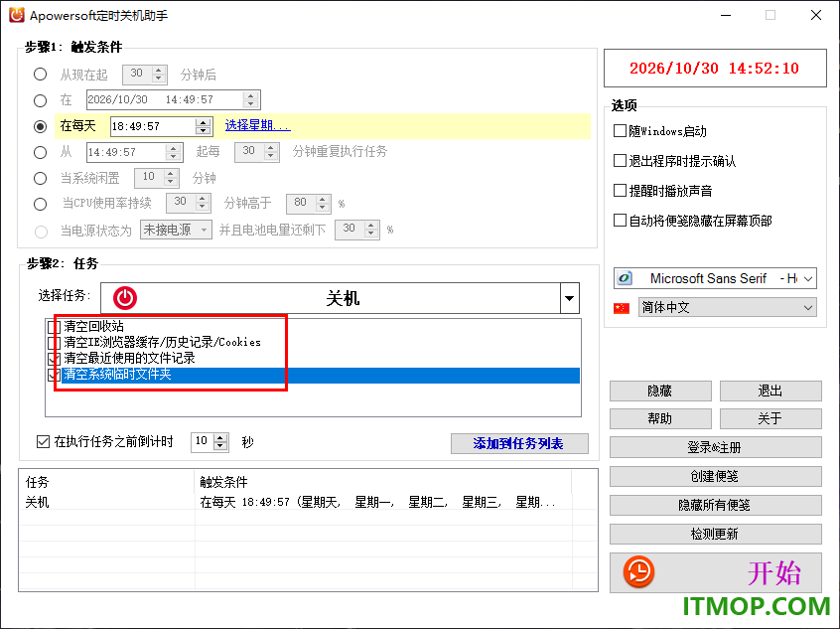This screenshot has width=840, height=629.
Task: Click the 关于 button
Action: pos(770,418)
